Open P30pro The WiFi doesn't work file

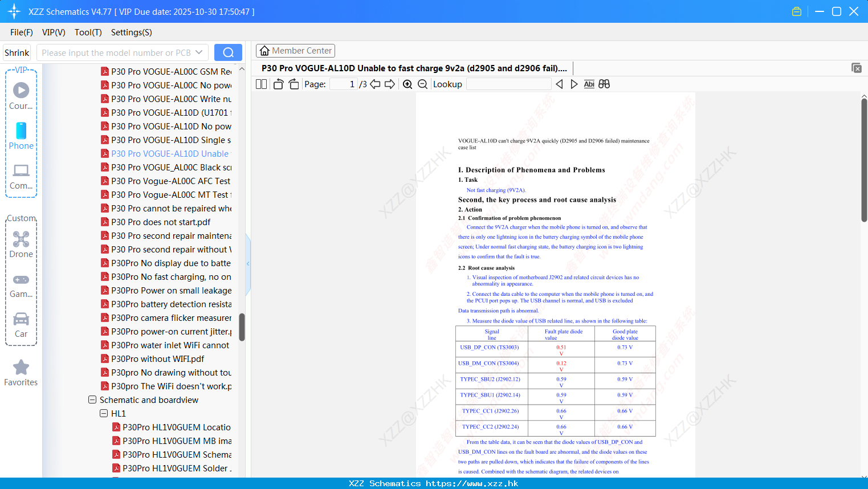click(166, 386)
